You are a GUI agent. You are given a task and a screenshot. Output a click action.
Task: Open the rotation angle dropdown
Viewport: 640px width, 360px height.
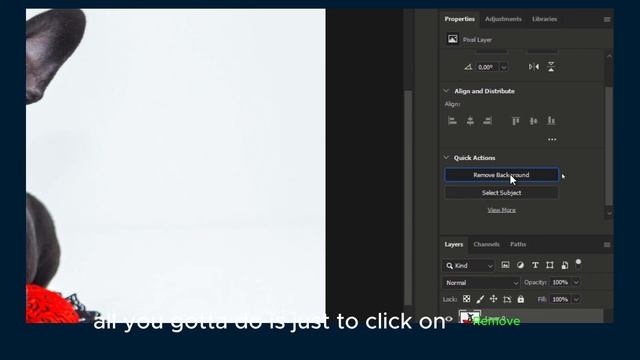click(504, 67)
